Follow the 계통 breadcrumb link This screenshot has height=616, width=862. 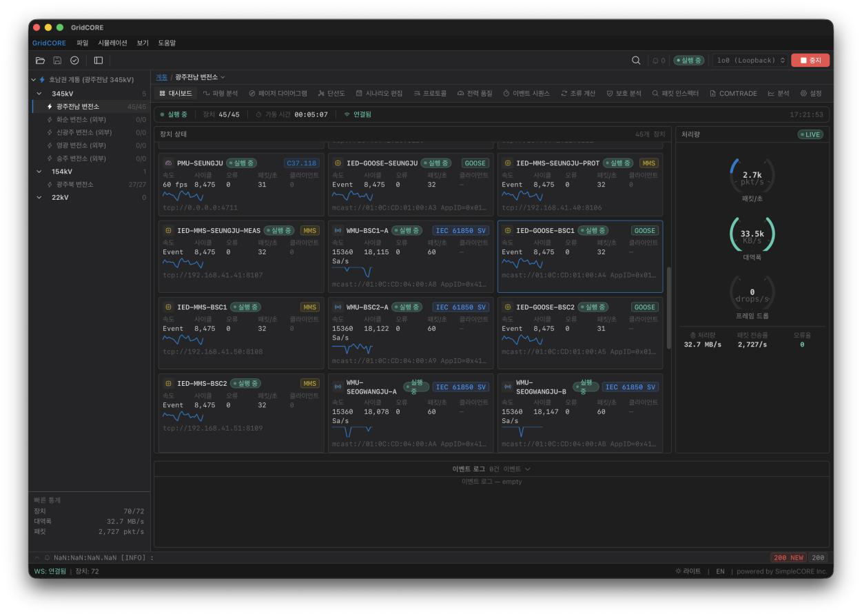point(162,77)
